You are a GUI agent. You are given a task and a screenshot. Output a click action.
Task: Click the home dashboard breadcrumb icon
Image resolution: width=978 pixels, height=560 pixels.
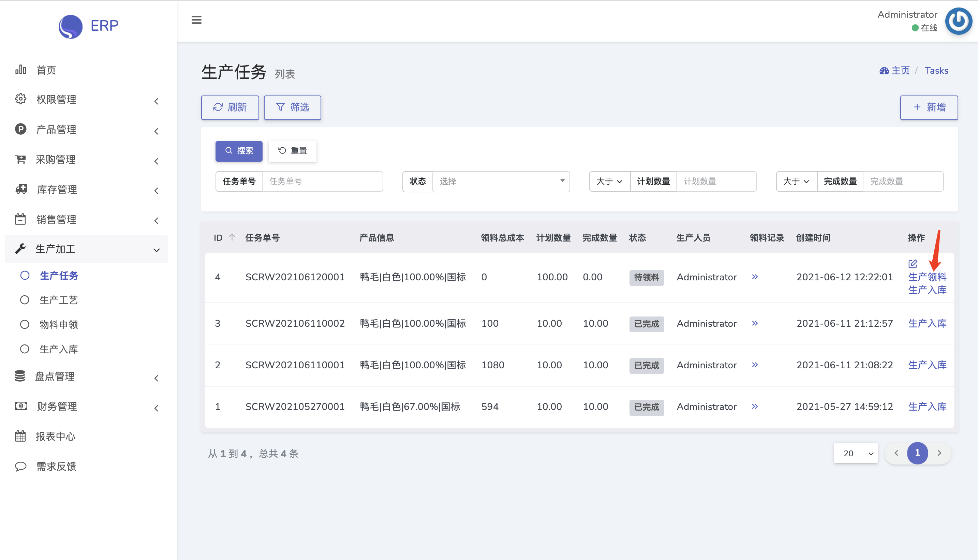point(884,71)
